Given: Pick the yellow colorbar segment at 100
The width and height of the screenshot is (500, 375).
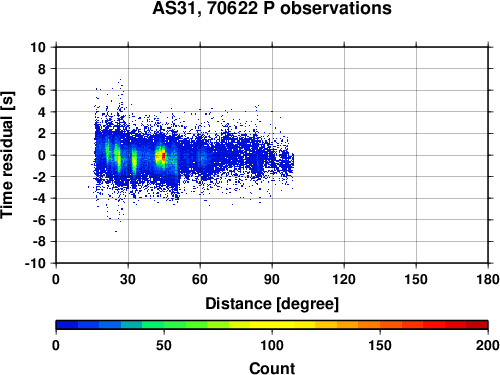Looking at the screenshot, I should click(272, 325).
